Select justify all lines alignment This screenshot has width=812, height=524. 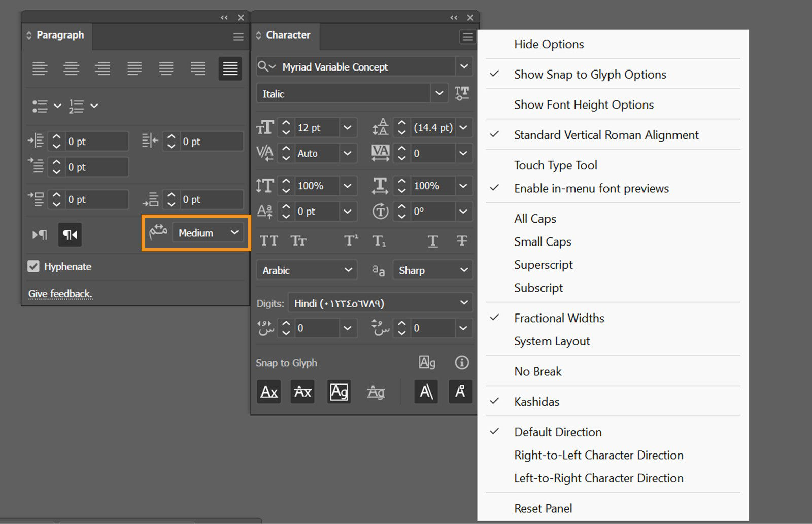[230, 68]
